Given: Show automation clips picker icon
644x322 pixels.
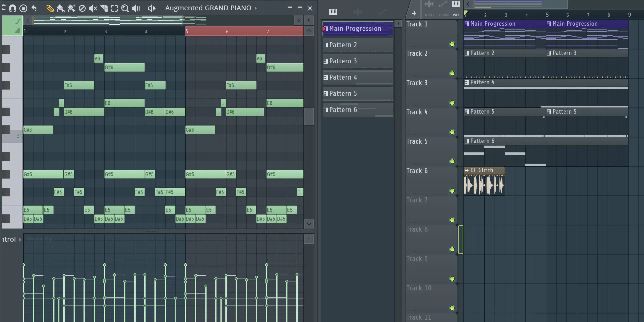Looking at the screenshot, I should pos(382,12).
